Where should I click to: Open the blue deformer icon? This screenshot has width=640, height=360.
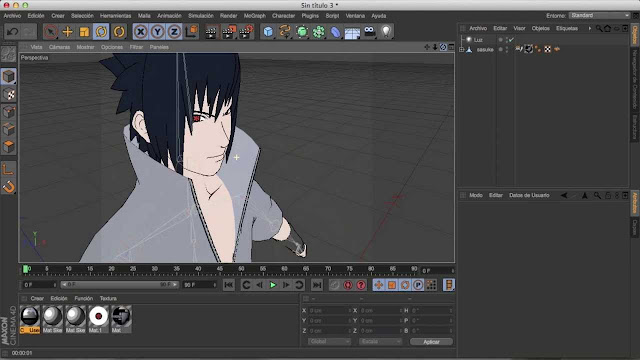coord(335,31)
